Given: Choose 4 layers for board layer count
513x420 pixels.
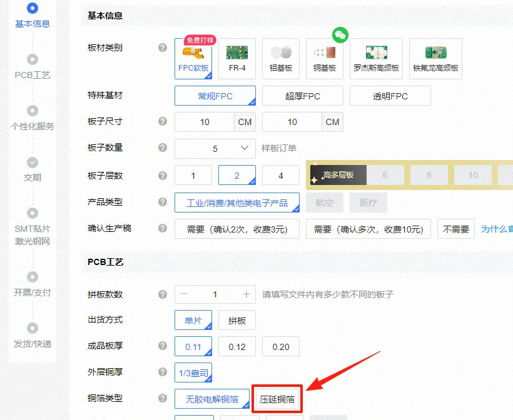Looking at the screenshot, I should (280, 176).
